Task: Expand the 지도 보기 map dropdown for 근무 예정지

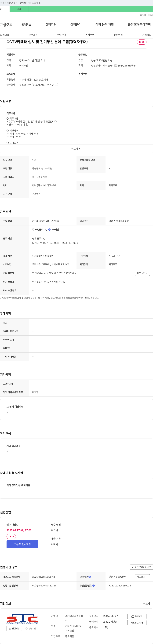Action: click(142, 273)
